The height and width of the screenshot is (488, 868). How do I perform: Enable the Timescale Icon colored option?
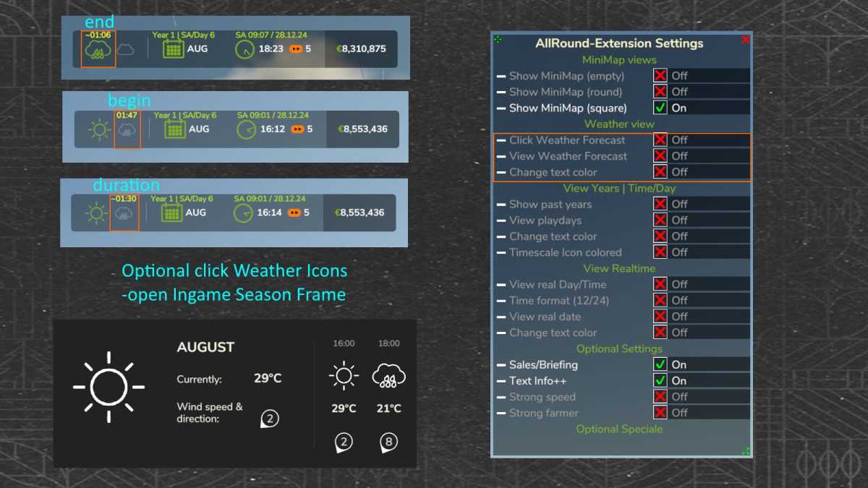point(660,252)
